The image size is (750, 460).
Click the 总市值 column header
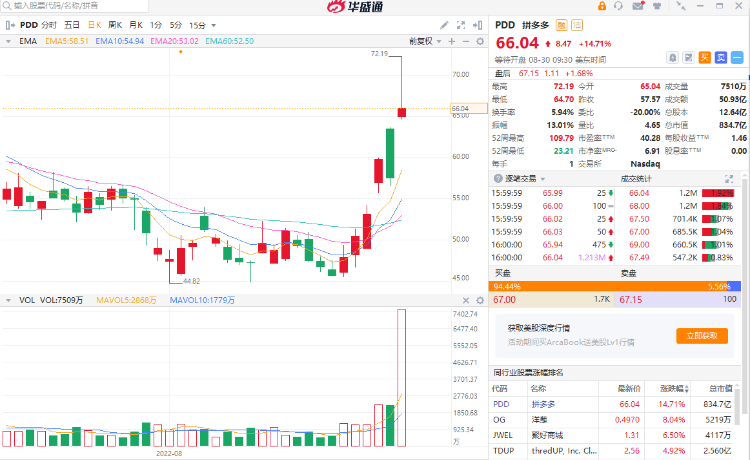[x=720, y=388]
